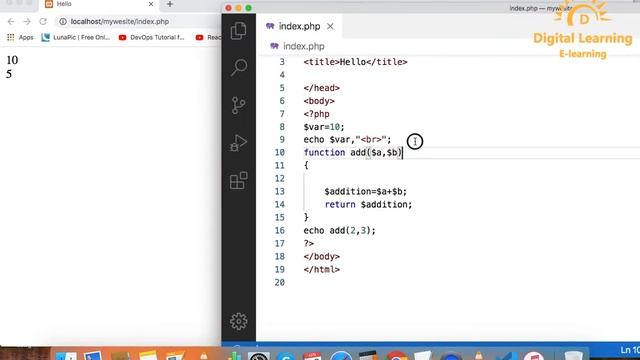Open the Extensions view
This screenshot has height=360, width=640.
[238, 180]
